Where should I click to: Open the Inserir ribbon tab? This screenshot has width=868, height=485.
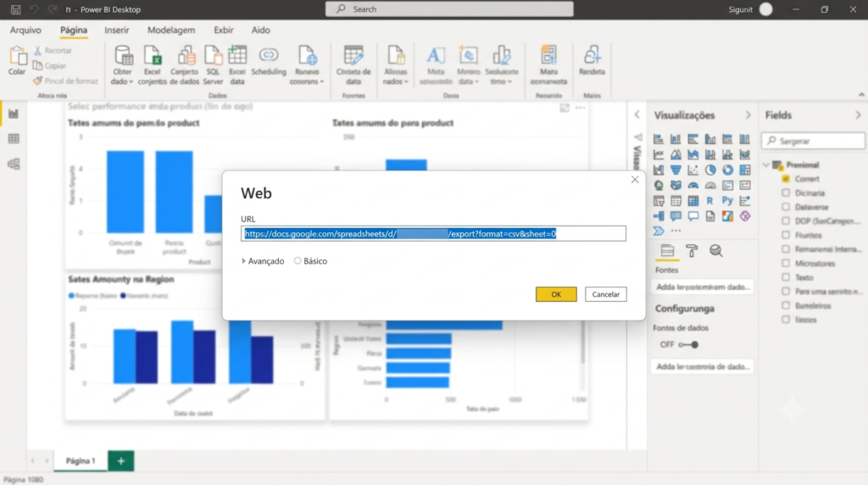(117, 30)
